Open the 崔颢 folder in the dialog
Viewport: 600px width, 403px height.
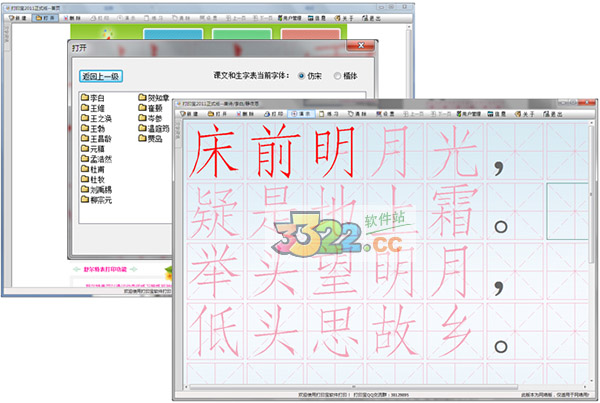point(150,108)
